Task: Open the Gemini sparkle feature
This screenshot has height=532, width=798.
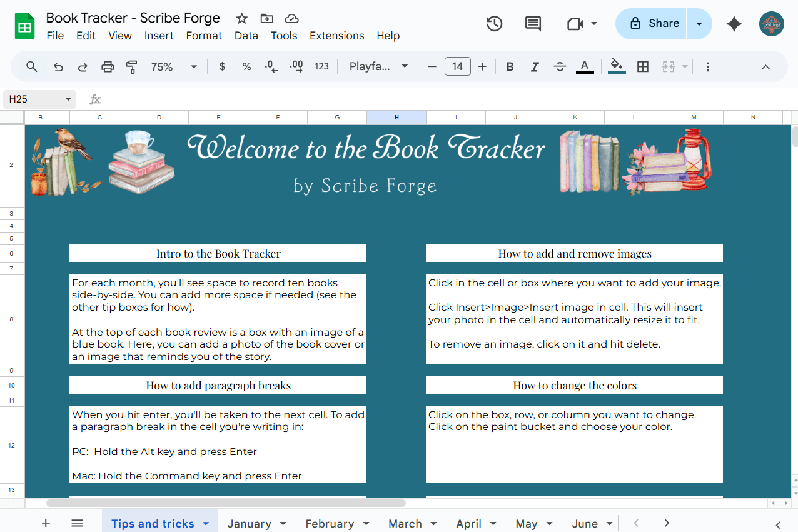Action: pyautogui.click(x=734, y=23)
